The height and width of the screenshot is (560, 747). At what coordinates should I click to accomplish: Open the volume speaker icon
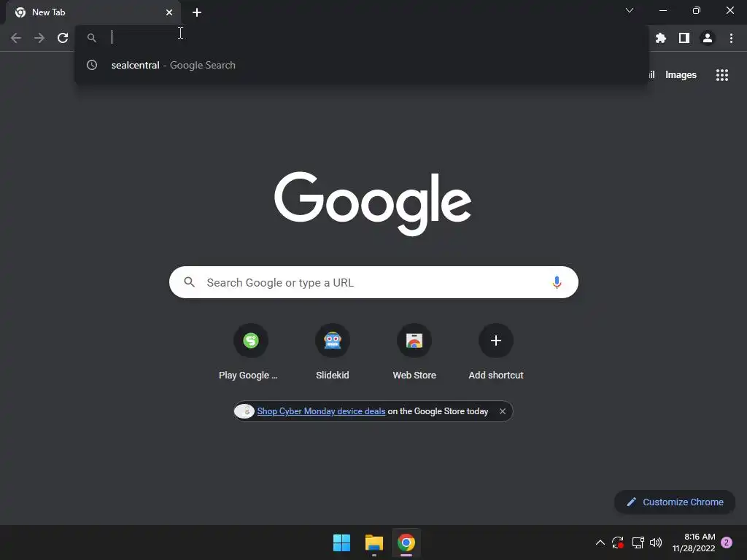656,542
